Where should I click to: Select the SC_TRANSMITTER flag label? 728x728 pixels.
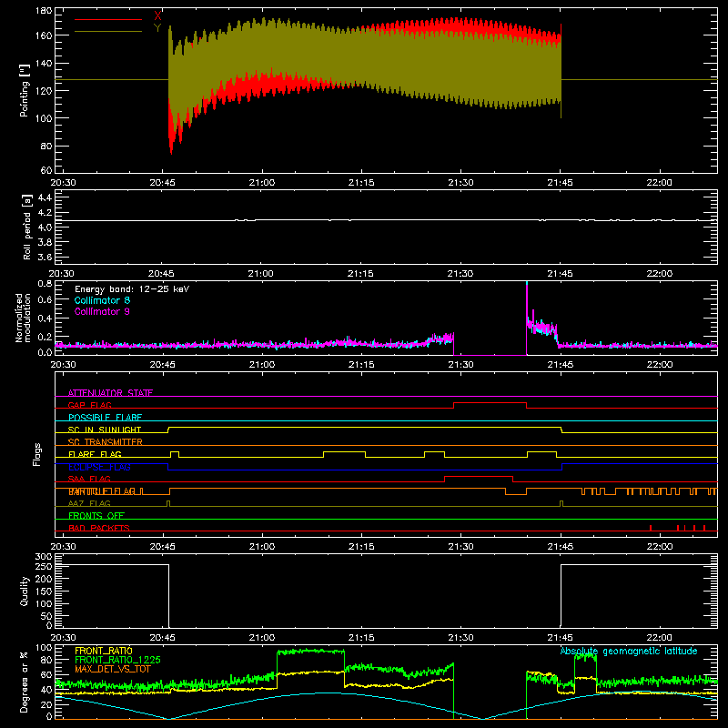pyautogui.click(x=105, y=441)
